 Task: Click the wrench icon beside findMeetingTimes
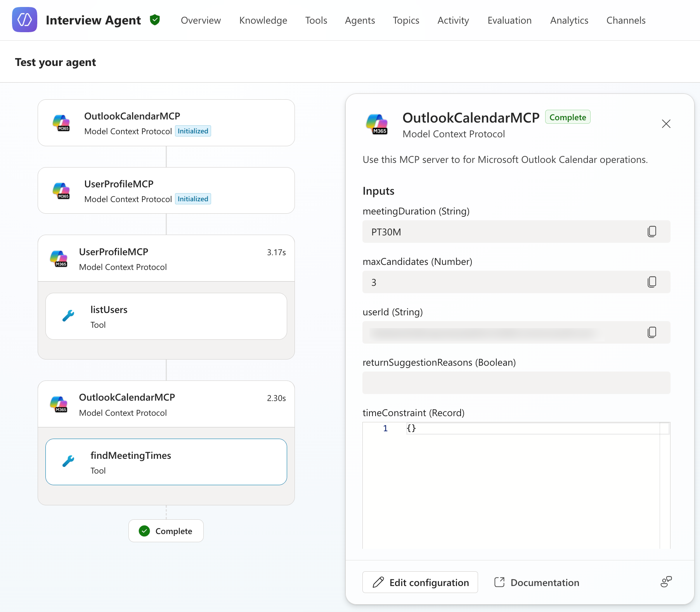click(68, 461)
